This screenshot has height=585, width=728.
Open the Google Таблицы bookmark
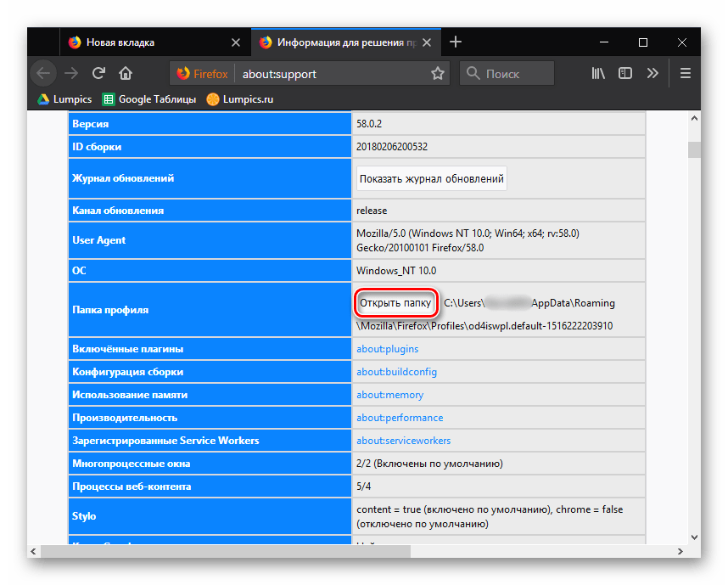(149, 99)
